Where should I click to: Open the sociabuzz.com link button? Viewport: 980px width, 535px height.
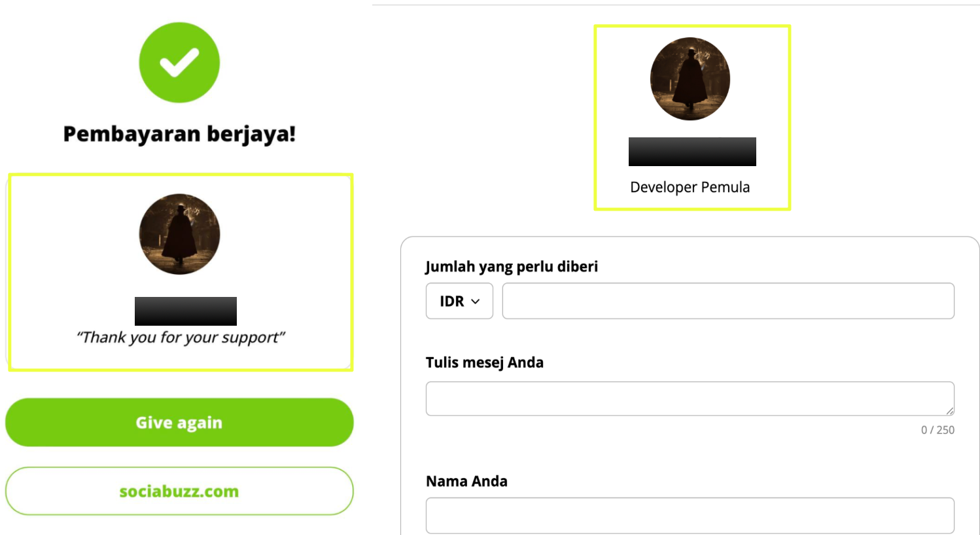pos(179,491)
